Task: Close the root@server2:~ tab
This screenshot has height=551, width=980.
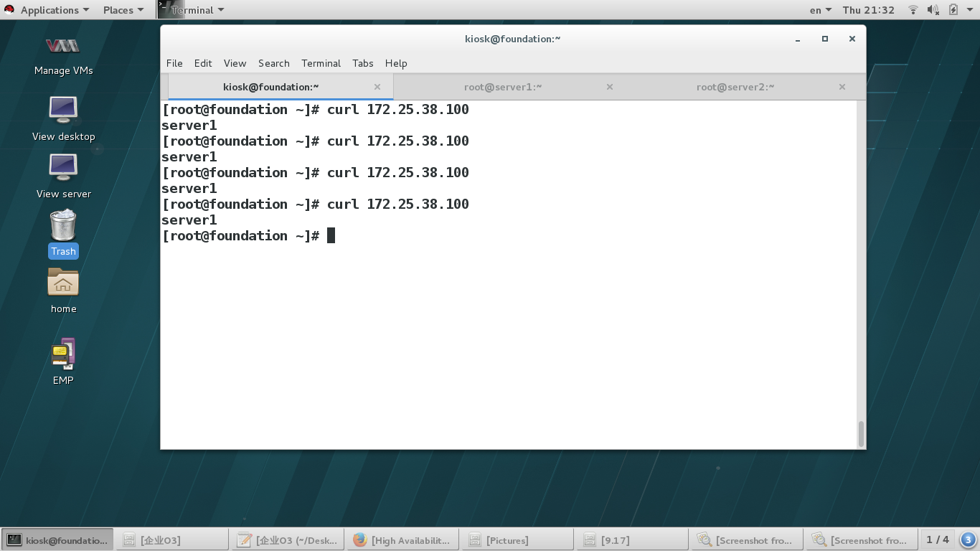Action: (x=842, y=87)
